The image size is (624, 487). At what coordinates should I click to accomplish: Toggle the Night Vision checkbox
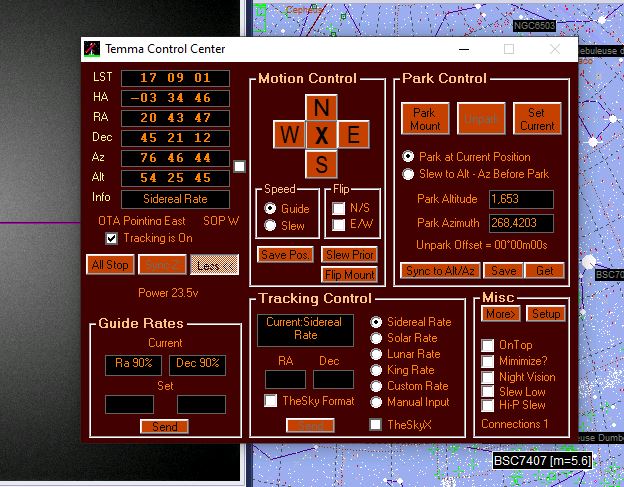pyautogui.click(x=488, y=377)
